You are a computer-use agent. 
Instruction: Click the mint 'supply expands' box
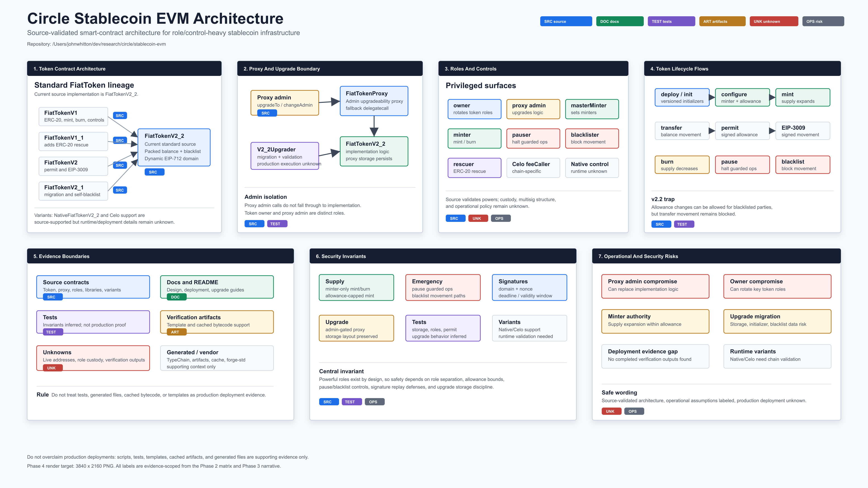click(x=803, y=98)
